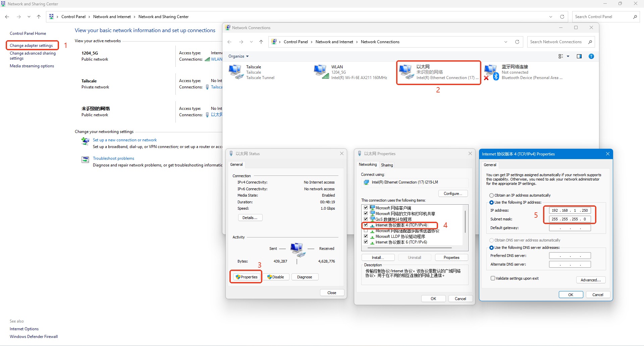644x346 pixels.
Task: Expand the Organize dropdown menu
Action: [238, 56]
